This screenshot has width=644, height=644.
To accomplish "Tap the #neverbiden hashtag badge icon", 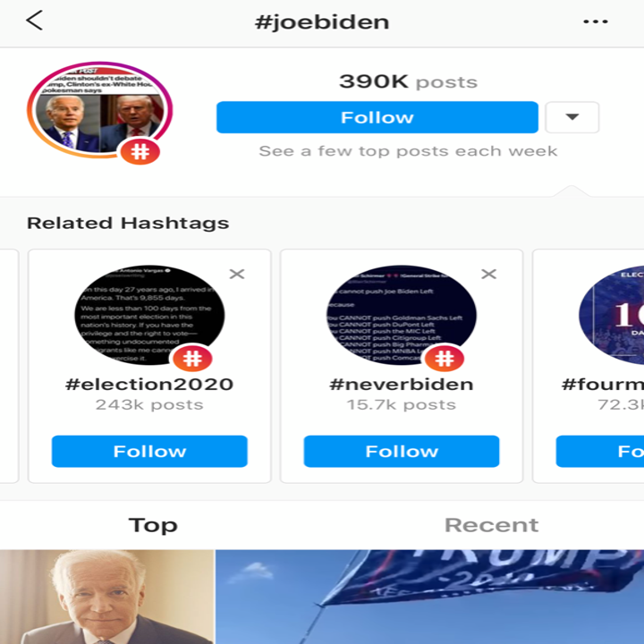I will click(x=445, y=360).
